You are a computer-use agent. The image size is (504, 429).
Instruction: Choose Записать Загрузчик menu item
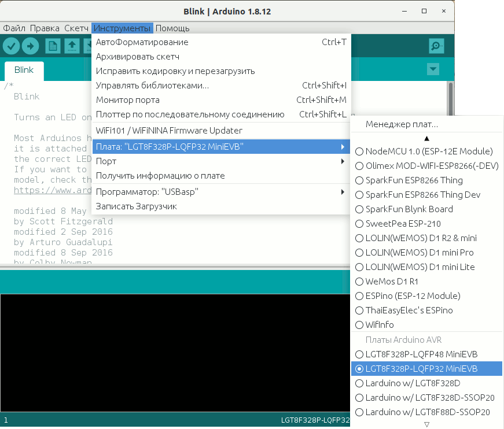[x=221, y=206]
